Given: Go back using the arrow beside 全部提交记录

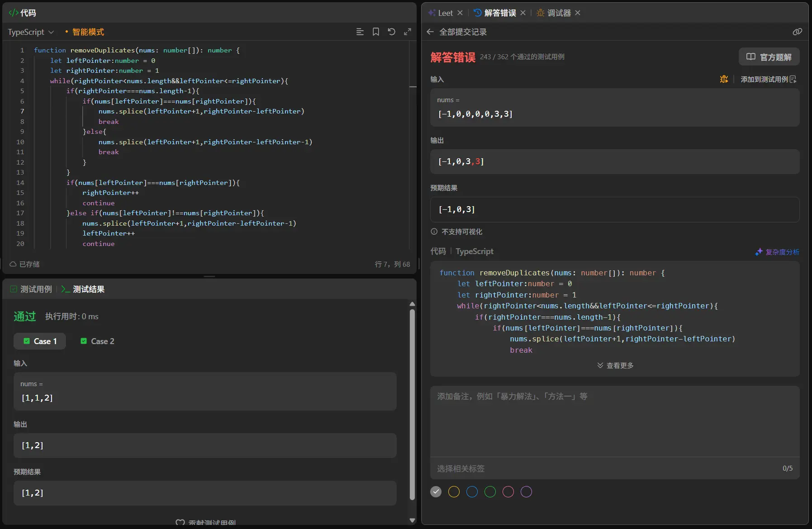Looking at the screenshot, I should (430, 32).
